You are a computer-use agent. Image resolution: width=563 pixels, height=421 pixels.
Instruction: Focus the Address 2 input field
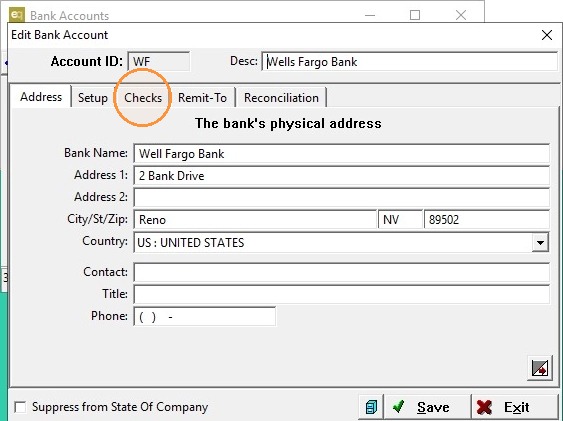pyautogui.click(x=341, y=197)
